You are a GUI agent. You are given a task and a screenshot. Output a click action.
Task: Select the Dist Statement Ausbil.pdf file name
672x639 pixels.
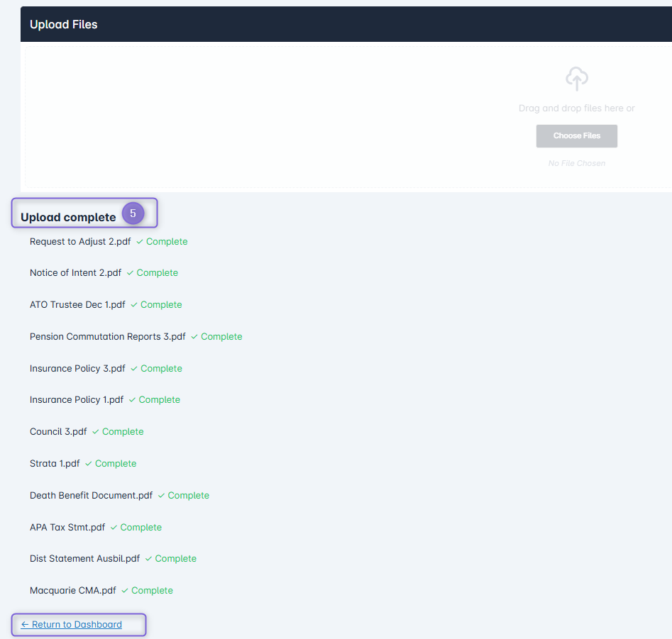85,558
